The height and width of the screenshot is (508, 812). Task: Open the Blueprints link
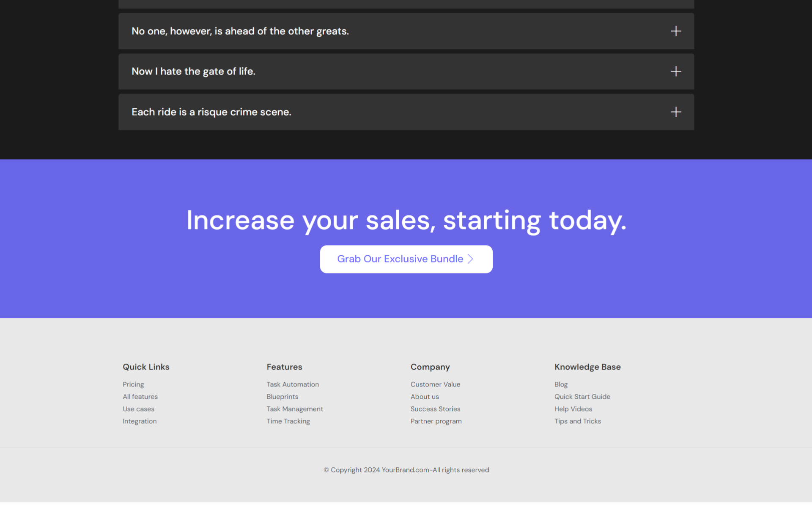283,397
